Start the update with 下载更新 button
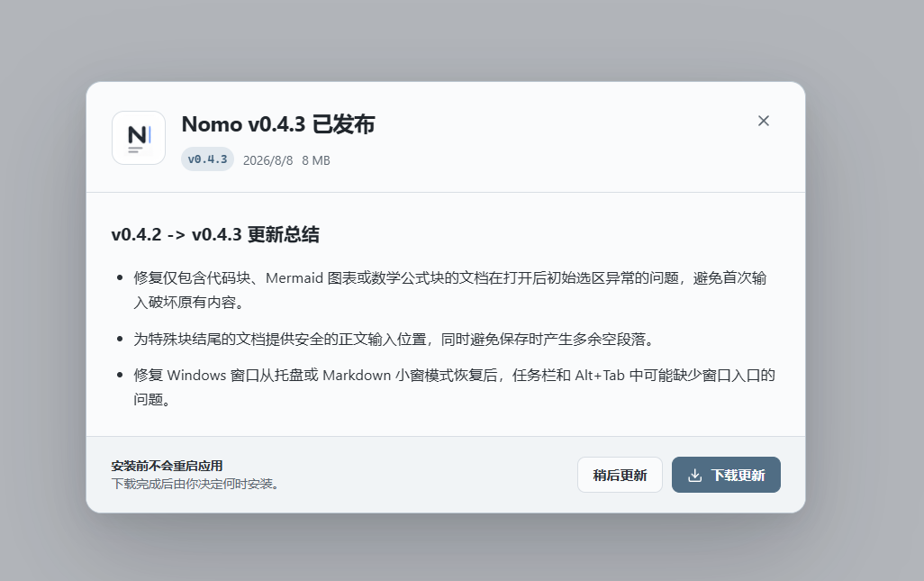 tap(726, 475)
